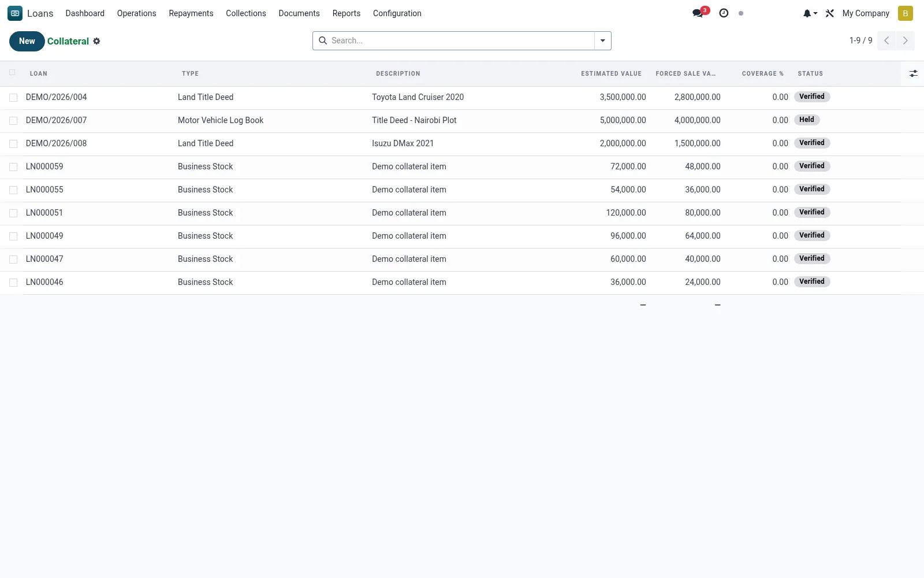The height and width of the screenshot is (578, 924).
Task: Open loan LN000046 record
Action: point(44,282)
